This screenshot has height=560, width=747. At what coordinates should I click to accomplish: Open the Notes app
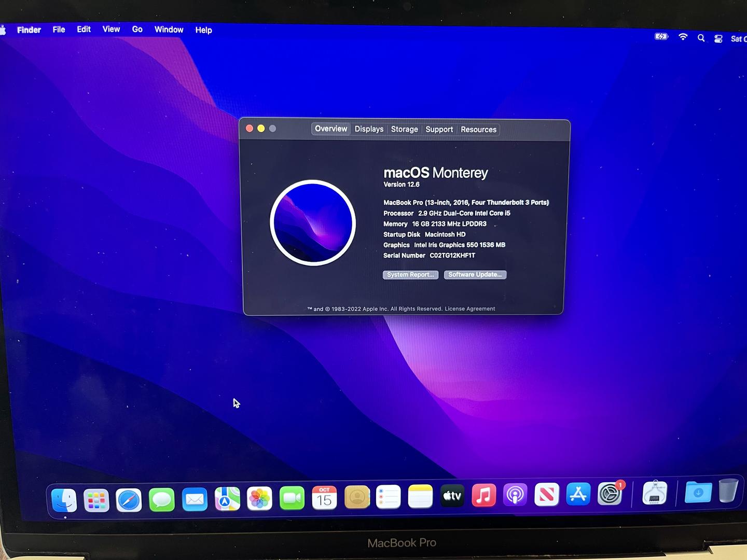pyautogui.click(x=420, y=497)
